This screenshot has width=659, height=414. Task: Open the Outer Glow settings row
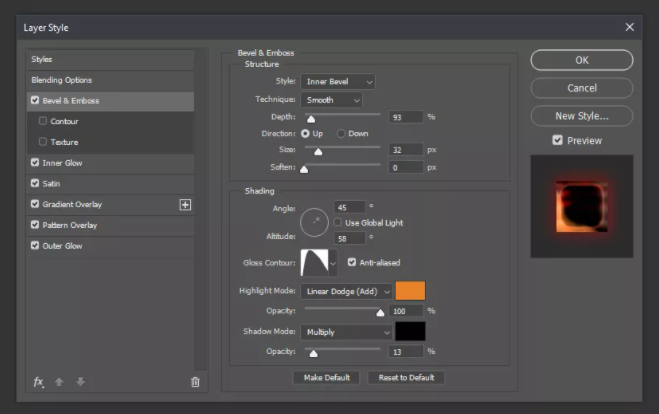point(110,246)
